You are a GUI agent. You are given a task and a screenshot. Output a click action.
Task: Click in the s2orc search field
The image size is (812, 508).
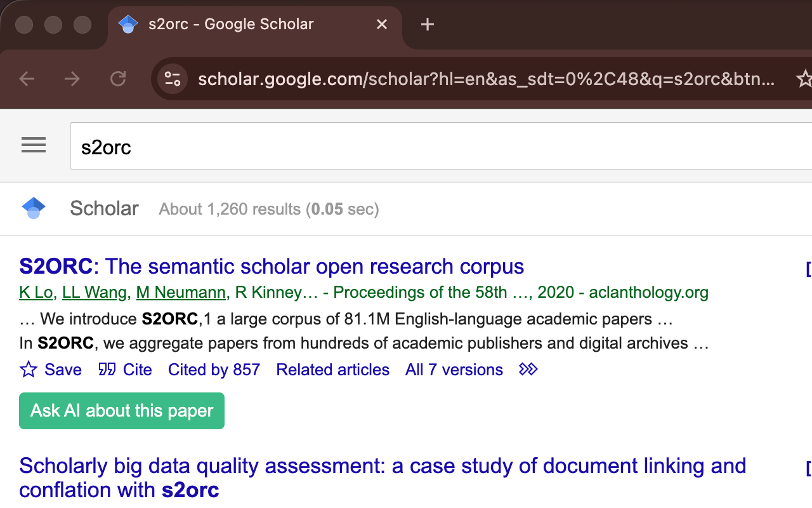[x=438, y=147]
